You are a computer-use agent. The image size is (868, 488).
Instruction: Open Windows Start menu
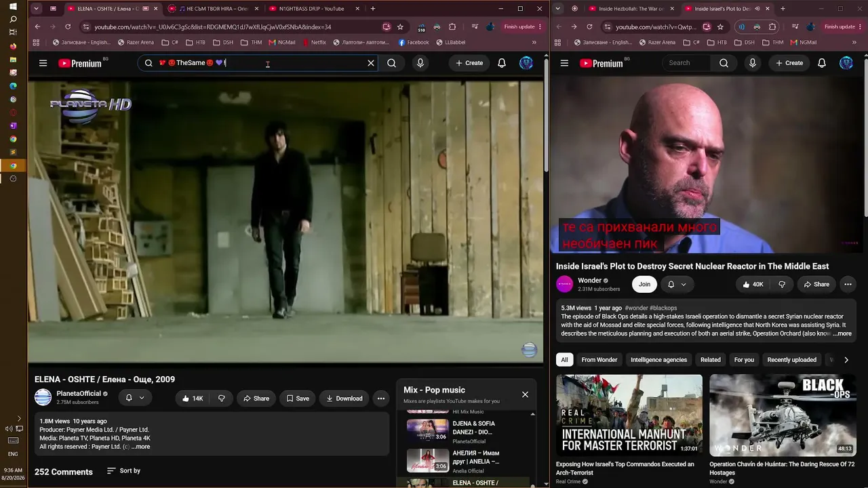(13, 6)
